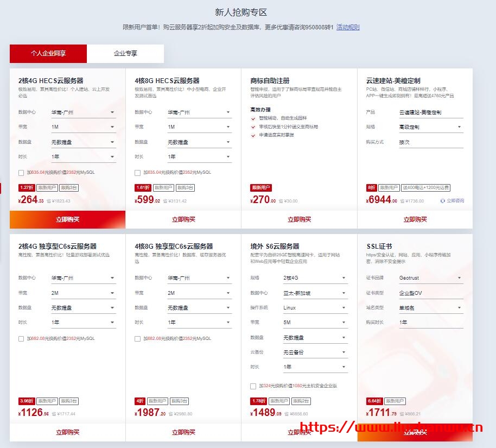
Task: Open the 活动规则 link
Action: pos(347,26)
